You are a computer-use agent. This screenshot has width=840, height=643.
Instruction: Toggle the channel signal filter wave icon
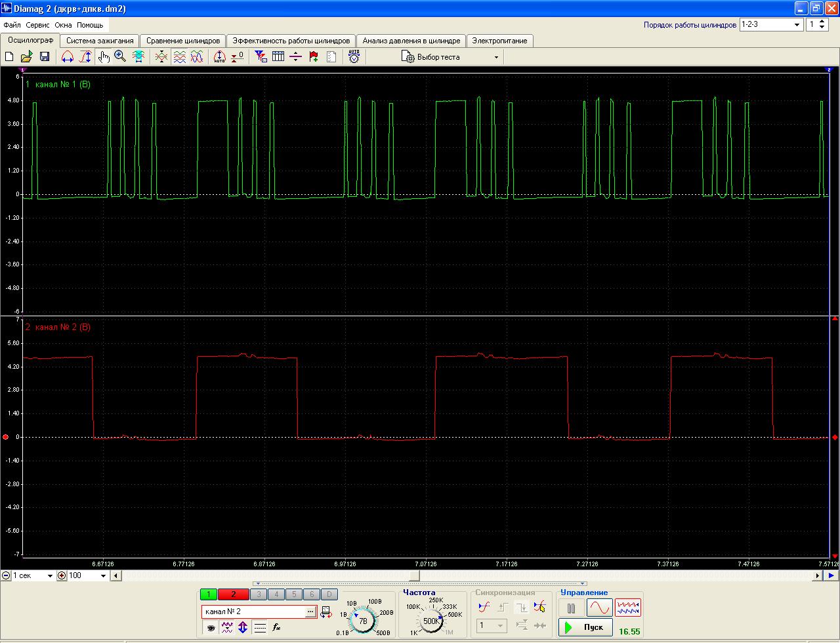pyautogui.click(x=227, y=627)
